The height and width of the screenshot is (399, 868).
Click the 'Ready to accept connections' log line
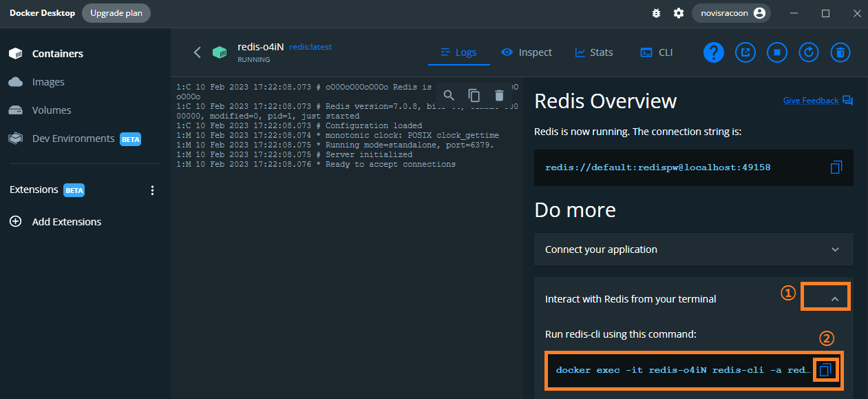pos(316,165)
